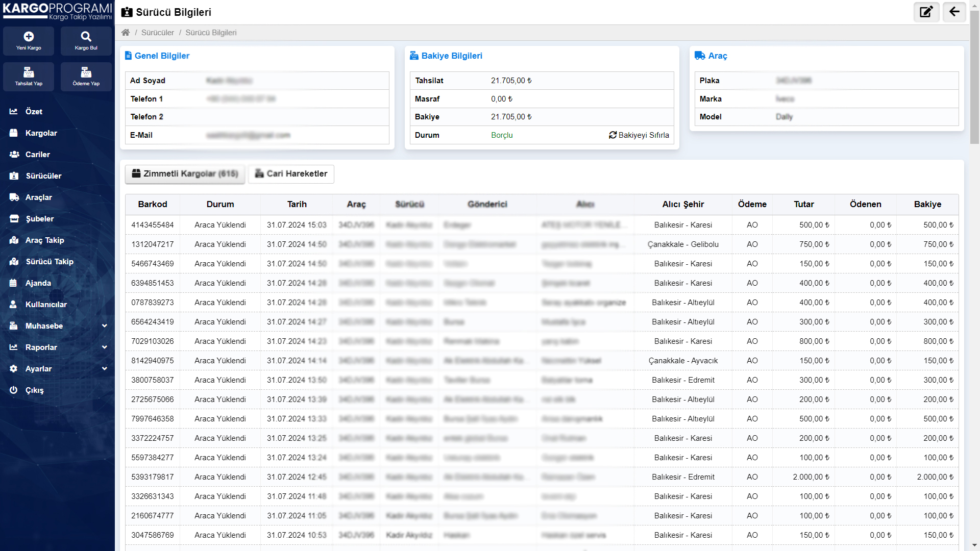This screenshot has height=551, width=980.
Task: Sort by the Tutar column header
Action: pos(804,204)
